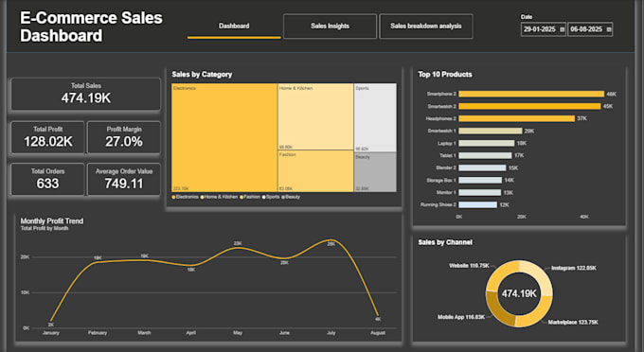The width and height of the screenshot is (644, 352).
Task: Click the January label on profit trend axis
Action: click(51, 333)
